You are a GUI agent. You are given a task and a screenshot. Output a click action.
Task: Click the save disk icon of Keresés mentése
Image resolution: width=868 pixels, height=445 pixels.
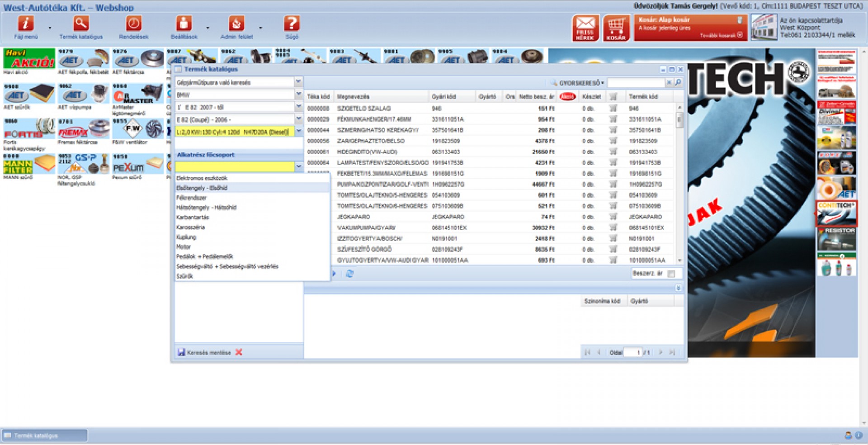tap(181, 352)
